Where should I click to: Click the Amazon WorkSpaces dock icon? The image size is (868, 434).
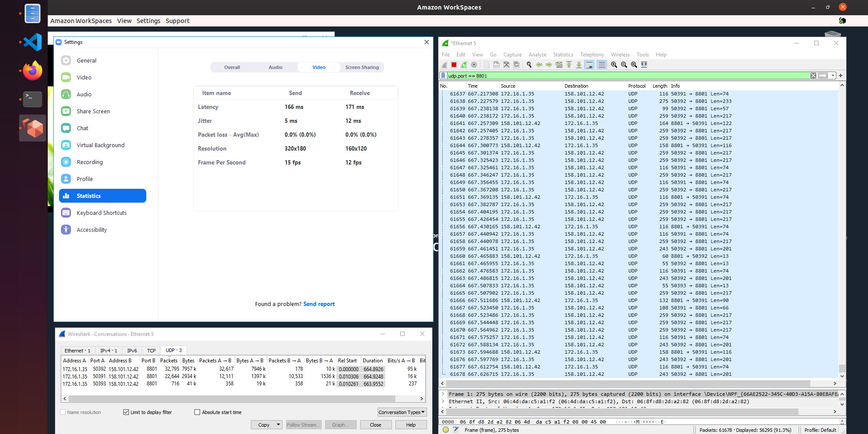[x=33, y=128]
